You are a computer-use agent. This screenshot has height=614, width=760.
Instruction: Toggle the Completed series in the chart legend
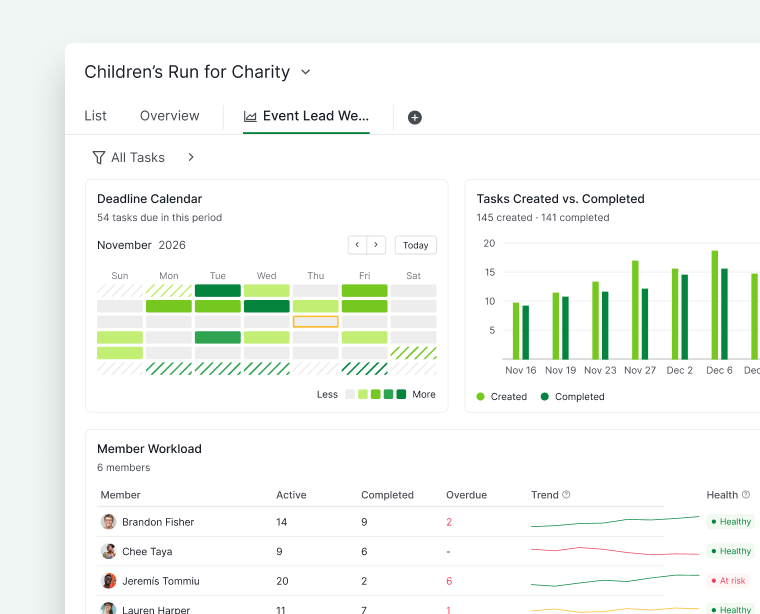pyautogui.click(x=572, y=396)
